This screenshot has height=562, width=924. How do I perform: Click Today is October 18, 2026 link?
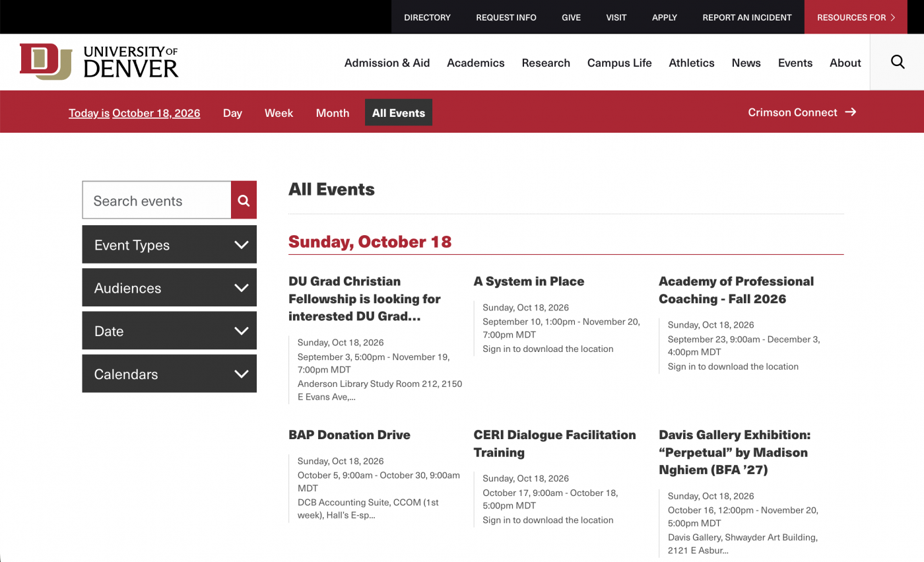[134, 113]
